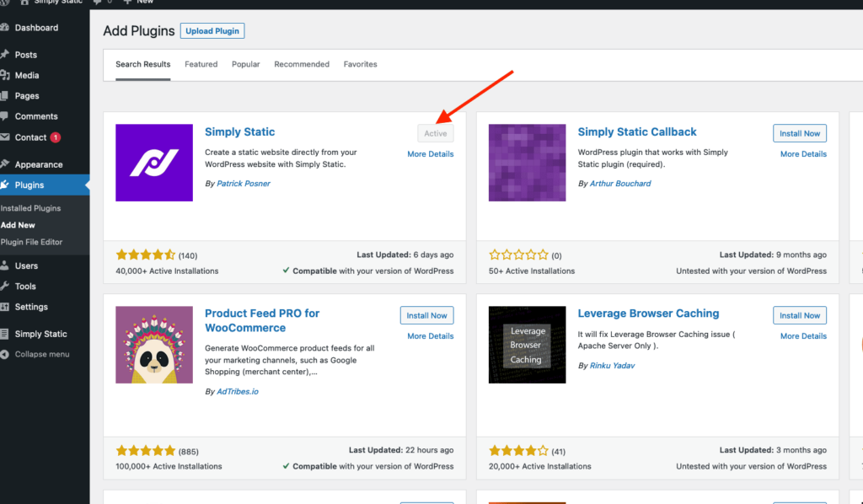863x504 pixels.
Task: Open the Product Feed PRO for WooCommerce title
Action: tap(262, 320)
